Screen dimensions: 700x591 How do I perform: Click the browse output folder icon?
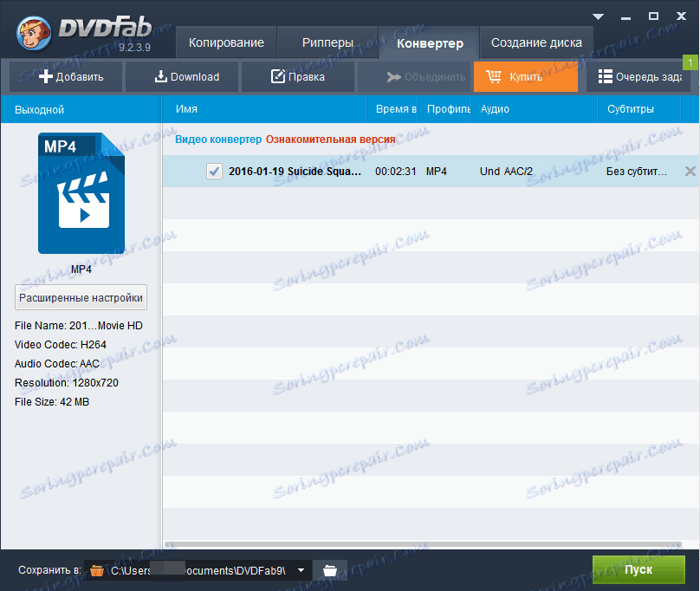click(330, 570)
